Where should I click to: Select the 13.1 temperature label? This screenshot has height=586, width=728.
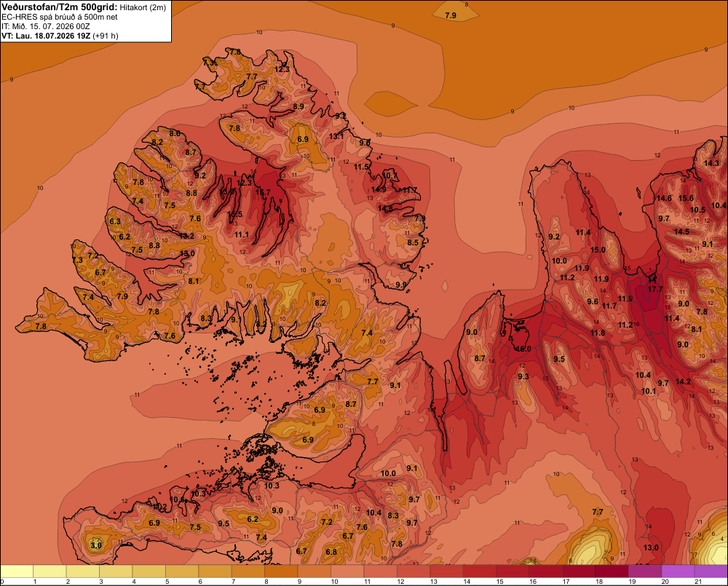336,136
